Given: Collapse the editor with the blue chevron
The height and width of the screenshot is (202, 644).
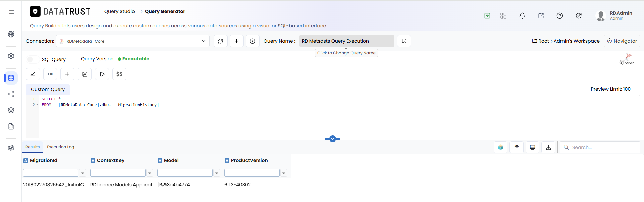Looking at the screenshot, I should (x=333, y=139).
